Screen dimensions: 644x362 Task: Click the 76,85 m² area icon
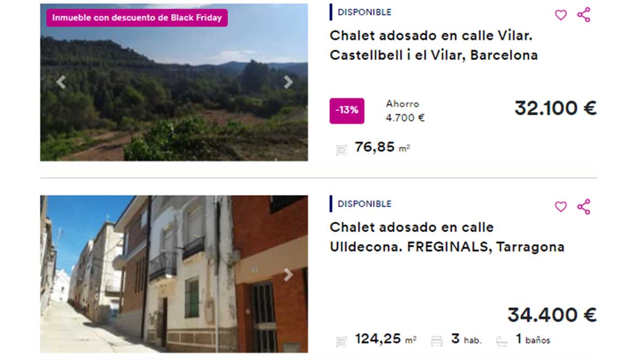(341, 150)
